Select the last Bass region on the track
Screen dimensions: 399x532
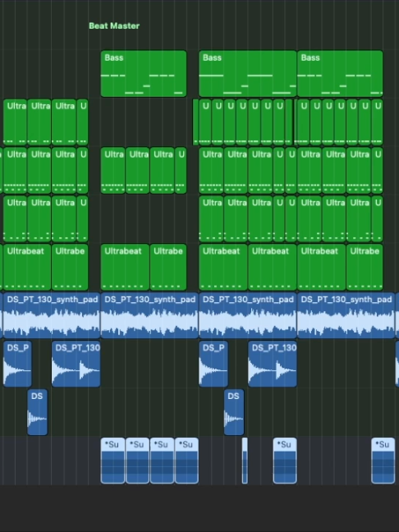pos(340,74)
